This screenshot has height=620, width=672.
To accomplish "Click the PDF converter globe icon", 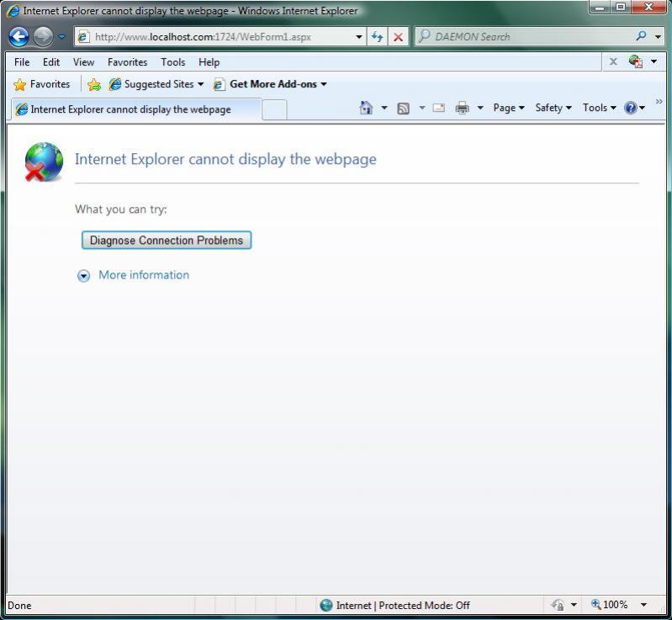I will click(x=636, y=61).
